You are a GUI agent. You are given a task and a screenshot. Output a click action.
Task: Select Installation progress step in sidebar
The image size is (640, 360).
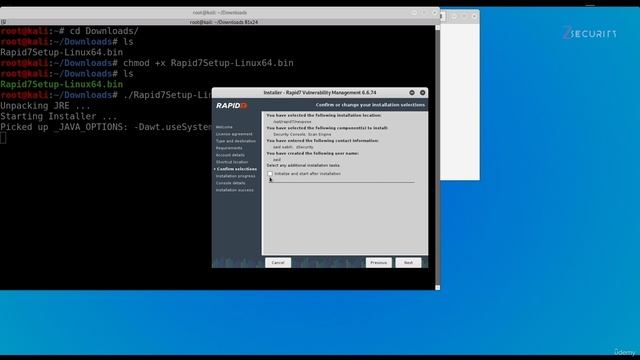point(236,176)
